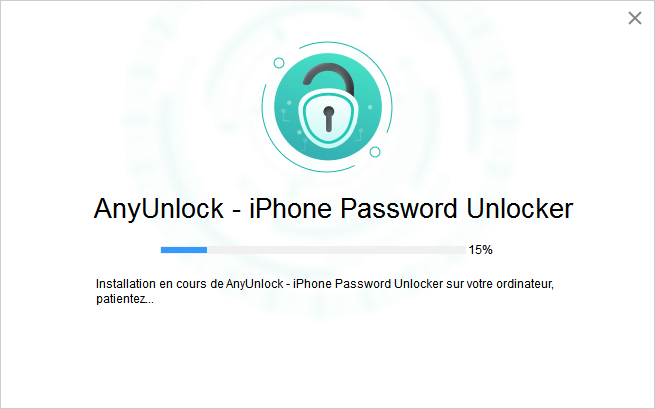Click the gray unfilled part of progress bar

[336, 250]
